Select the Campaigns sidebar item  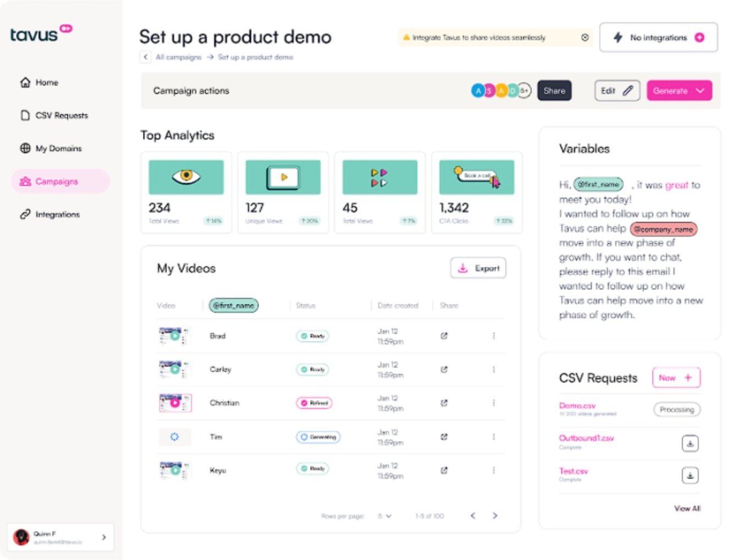(61, 181)
